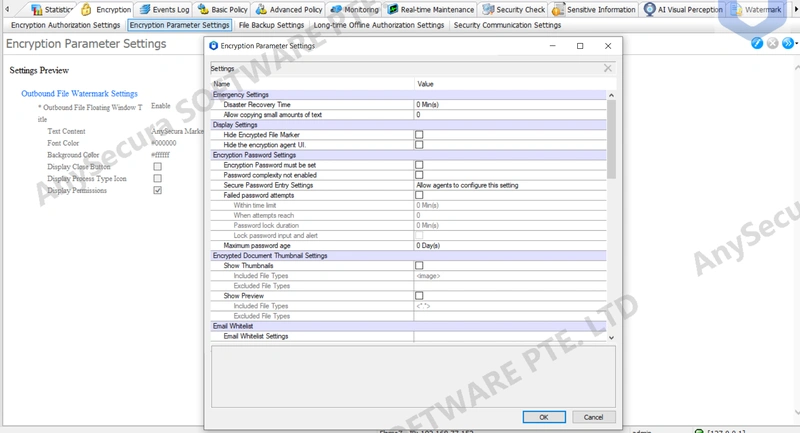
Task: Click the Security Check icon
Action: pos(488,9)
